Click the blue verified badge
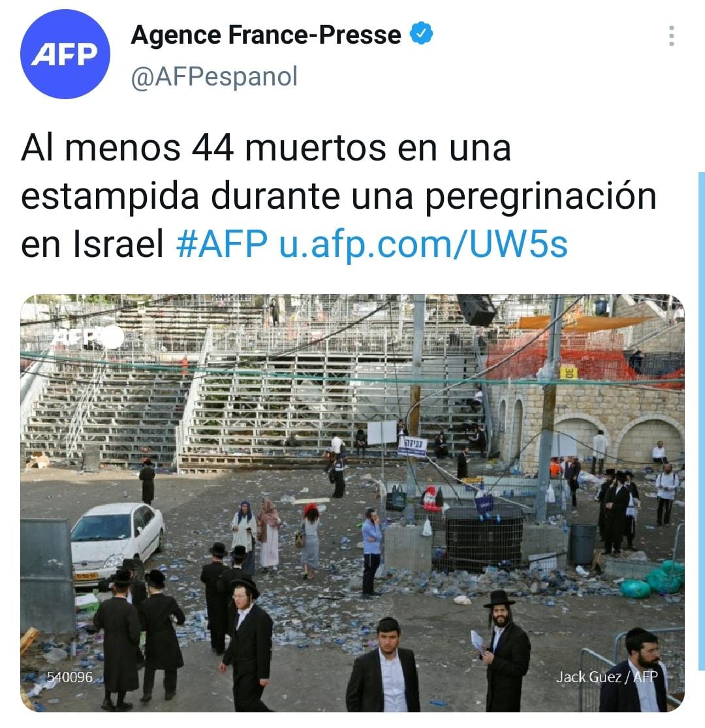Image resolution: width=705 pixels, height=728 pixels. click(x=421, y=33)
